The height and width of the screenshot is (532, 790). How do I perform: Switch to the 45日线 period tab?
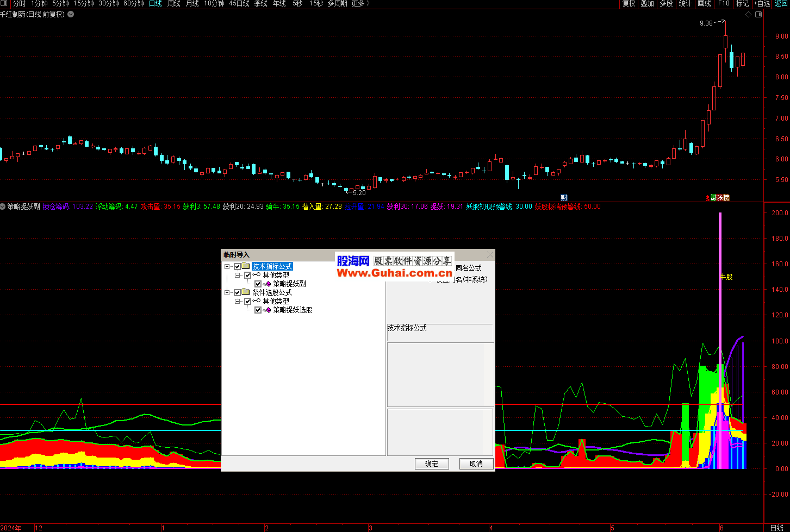239,3
